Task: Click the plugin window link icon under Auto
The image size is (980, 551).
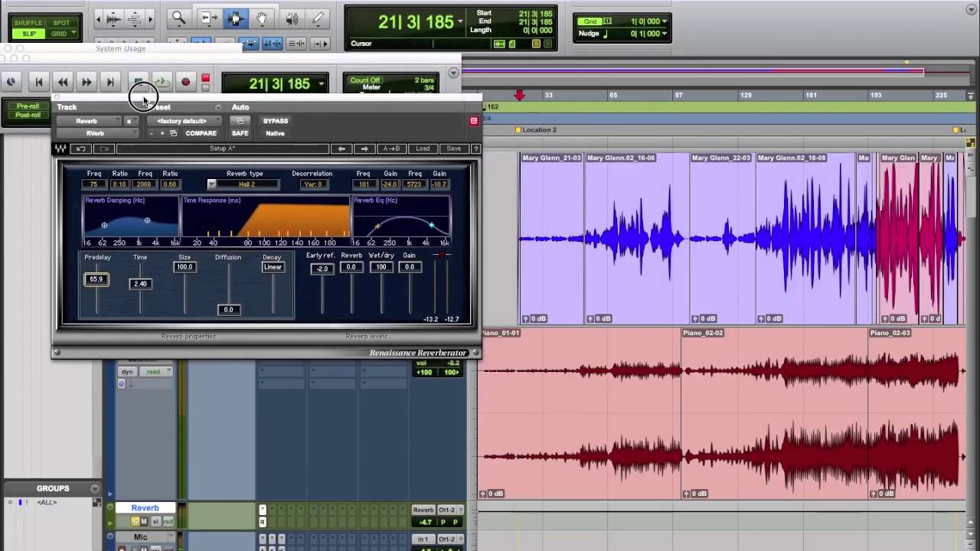Action: (x=240, y=121)
